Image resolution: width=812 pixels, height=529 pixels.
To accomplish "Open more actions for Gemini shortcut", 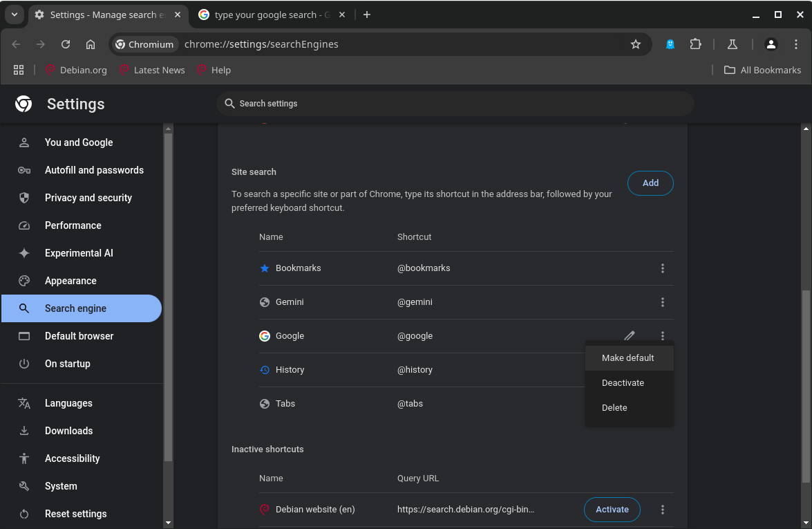I will point(662,302).
